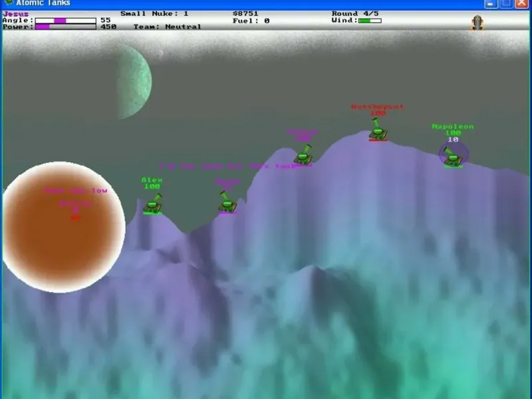Click Hatshepsut's tank on the hilltop
Screen dimensions: 532x399
[x=378, y=130]
